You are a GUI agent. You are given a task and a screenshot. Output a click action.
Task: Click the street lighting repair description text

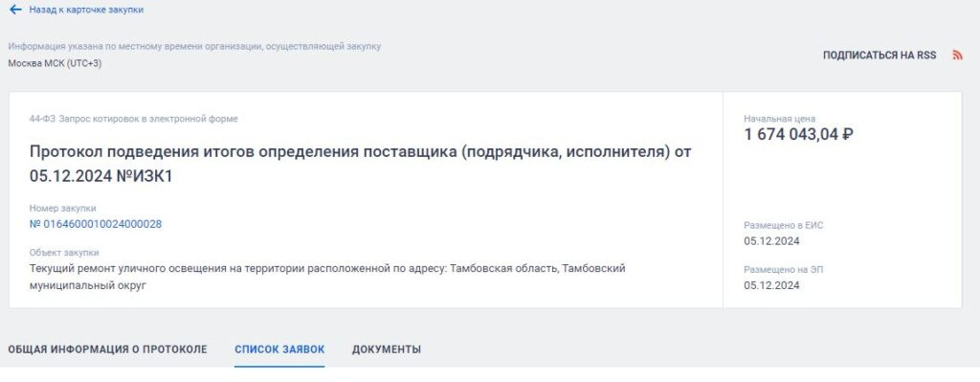pos(327,277)
